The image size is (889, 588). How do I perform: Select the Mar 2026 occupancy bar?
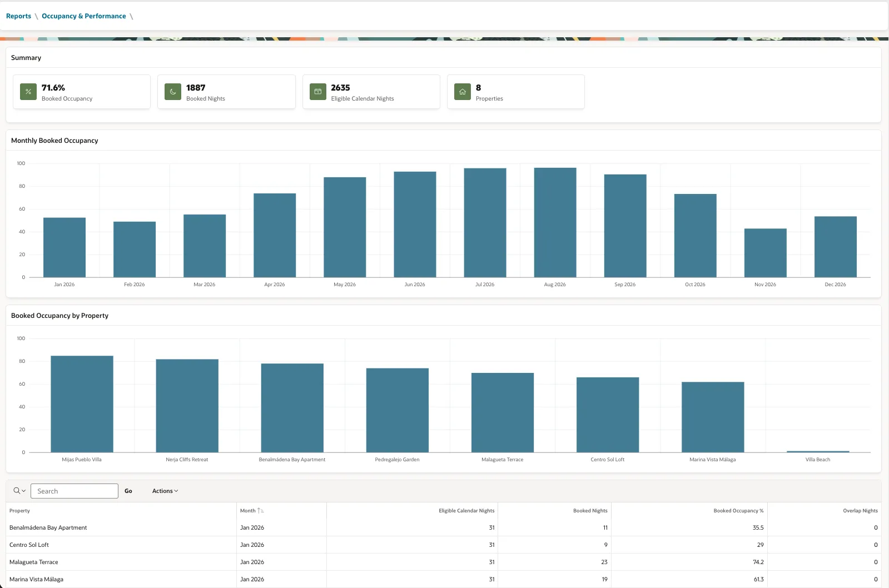(x=205, y=246)
